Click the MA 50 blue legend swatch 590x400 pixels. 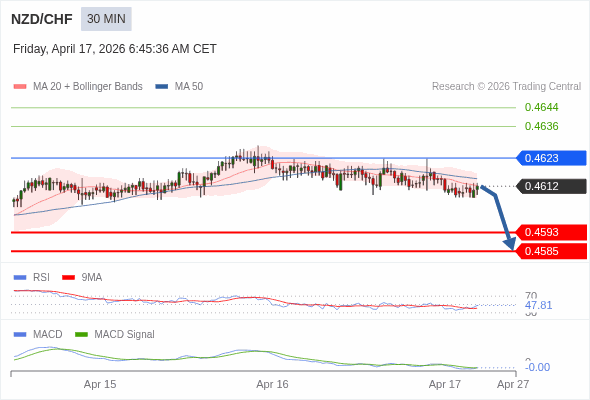click(x=162, y=87)
